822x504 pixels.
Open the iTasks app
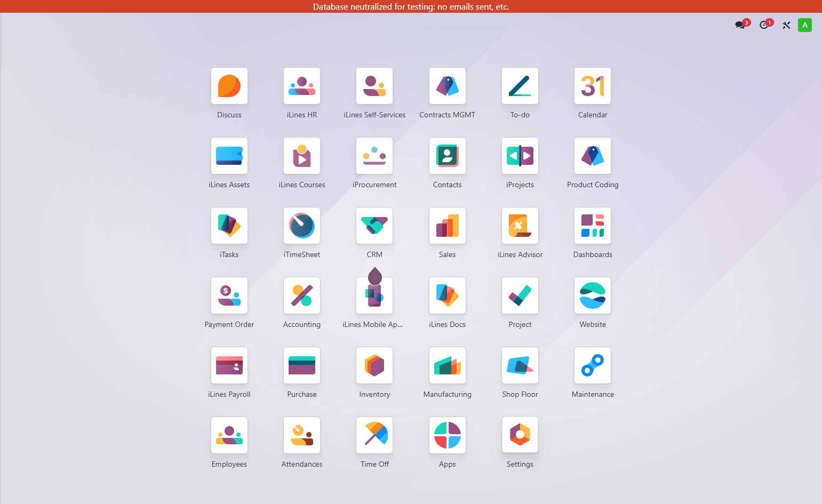coord(229,226)
